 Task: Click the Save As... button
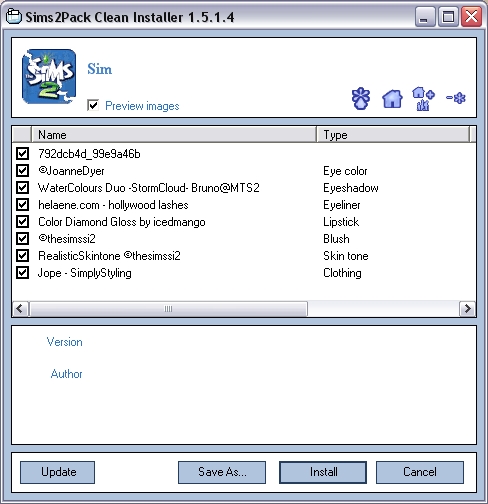click(222, 472)
